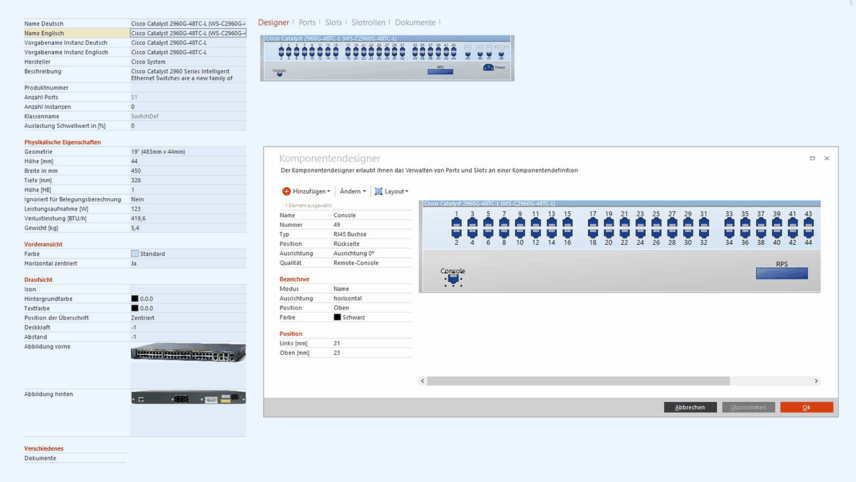Select port 16 on the switch layout
The image size is (856, 482).
pos(567,233)
